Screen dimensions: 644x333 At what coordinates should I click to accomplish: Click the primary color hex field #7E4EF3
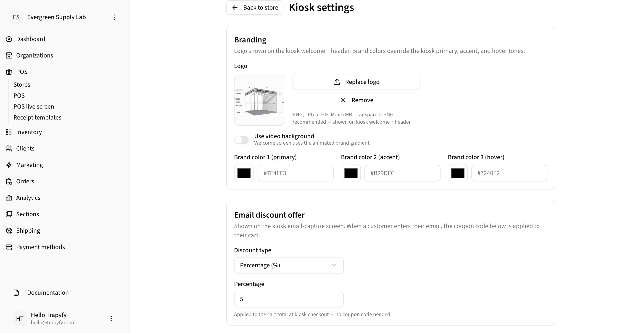point(296,173)
